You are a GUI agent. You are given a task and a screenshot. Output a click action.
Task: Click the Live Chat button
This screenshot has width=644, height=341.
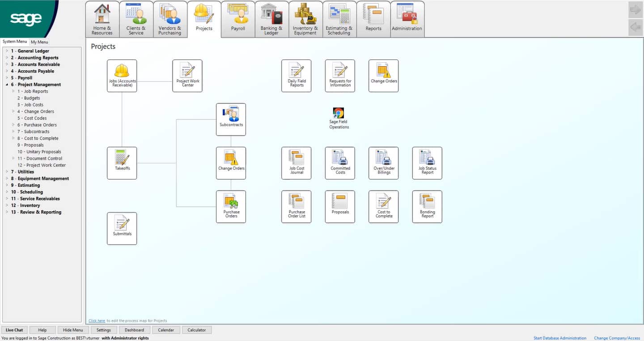tap(14, 330)
